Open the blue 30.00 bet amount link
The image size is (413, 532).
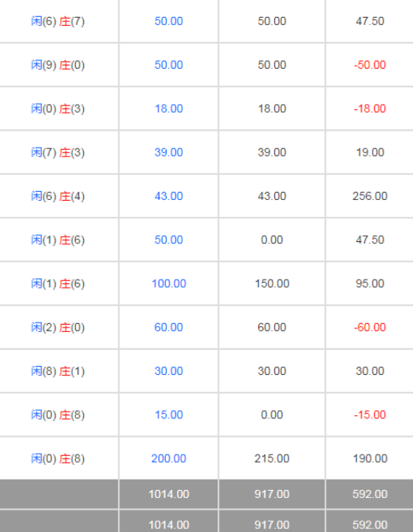pos(169,371)
